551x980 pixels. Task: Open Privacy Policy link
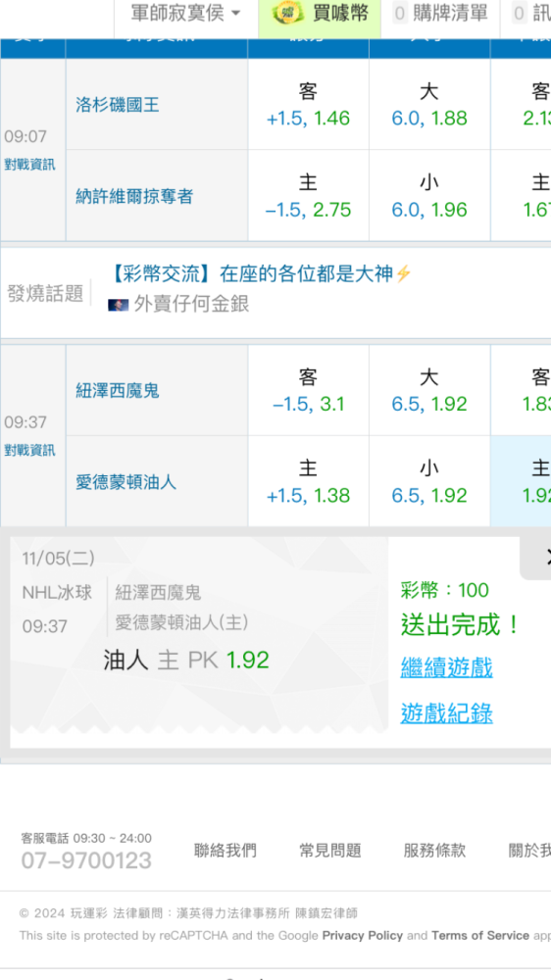[x=363, y=936]
